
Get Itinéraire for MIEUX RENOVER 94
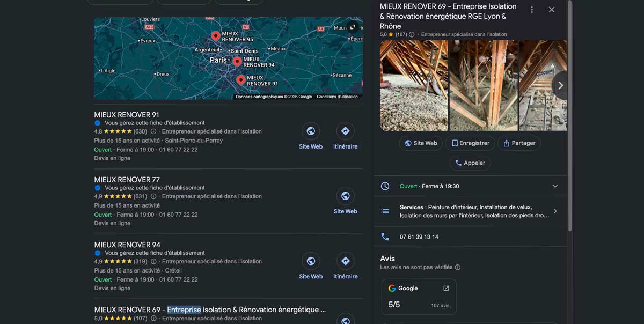tap(345, 267)
